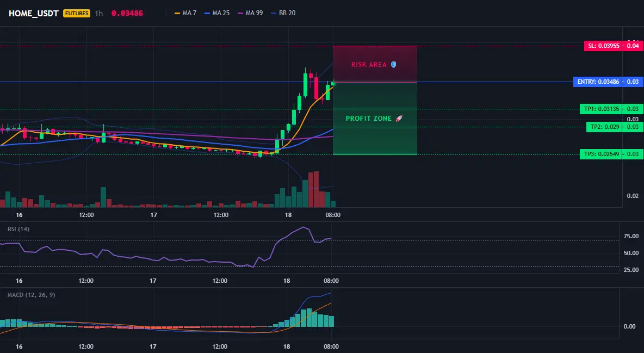Open the RSI (14) indicator label

(x=18, y=229)
